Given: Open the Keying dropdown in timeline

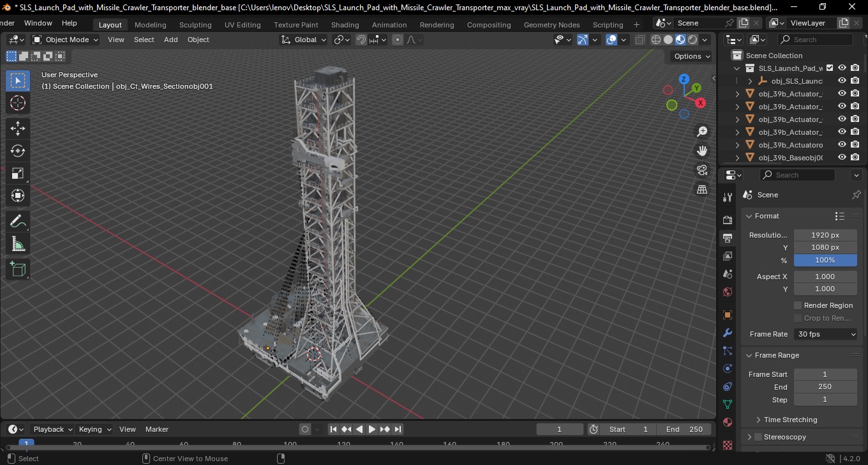Looking at the screenshot, I should pos(94,429).
